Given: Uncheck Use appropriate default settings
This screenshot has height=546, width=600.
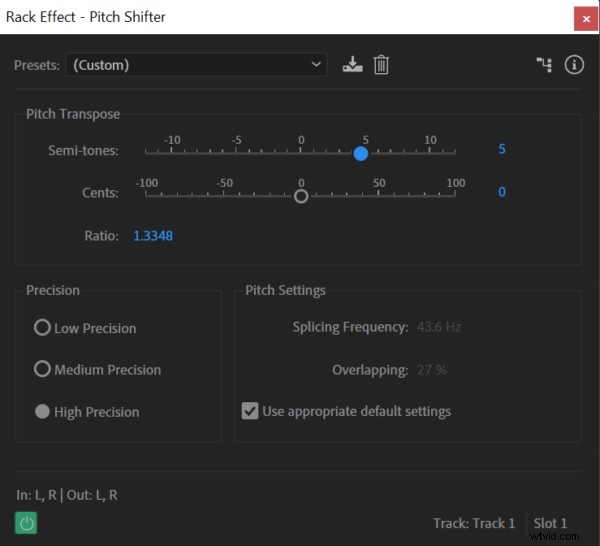Looking at the screenshot, I should pyautogui.click(x=250, y=411).
